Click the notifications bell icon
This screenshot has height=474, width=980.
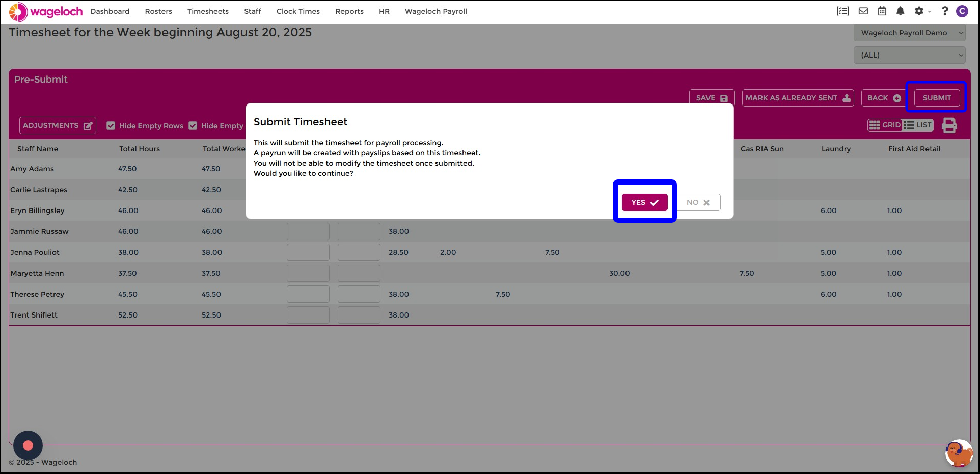click(901, 11)
